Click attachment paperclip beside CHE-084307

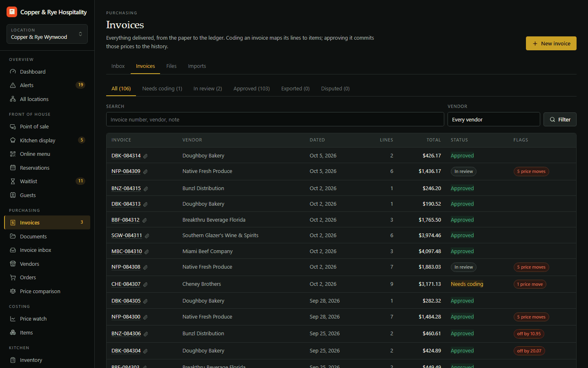pyautogui.click(x=145, y=284)
